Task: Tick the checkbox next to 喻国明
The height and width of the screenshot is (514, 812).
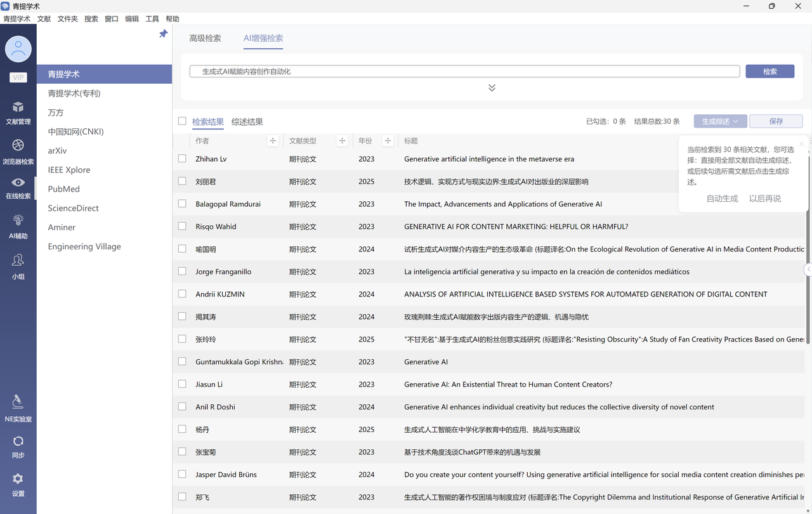Action: (x=182, y=249)
